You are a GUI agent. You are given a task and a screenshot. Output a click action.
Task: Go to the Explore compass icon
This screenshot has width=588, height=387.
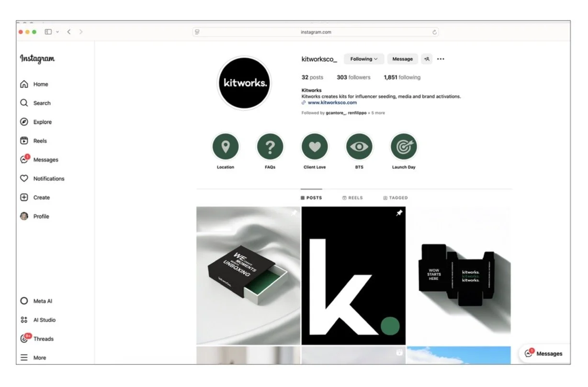pos(24,122)
